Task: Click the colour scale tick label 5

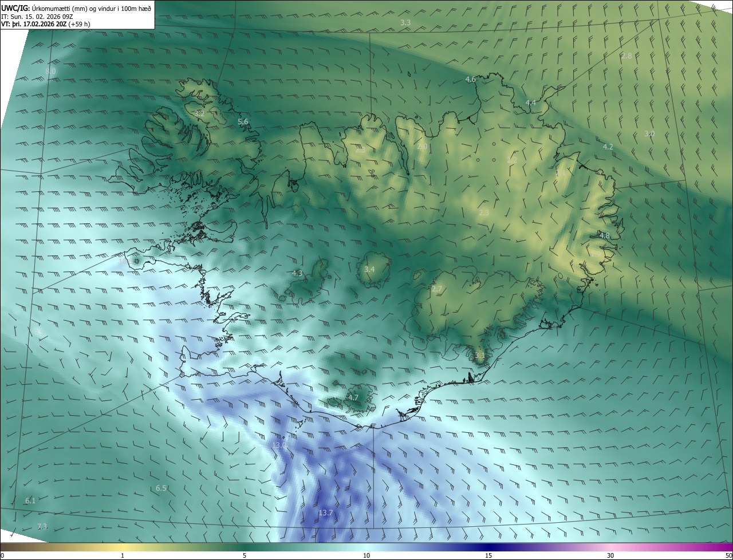Action: (245, 555)
